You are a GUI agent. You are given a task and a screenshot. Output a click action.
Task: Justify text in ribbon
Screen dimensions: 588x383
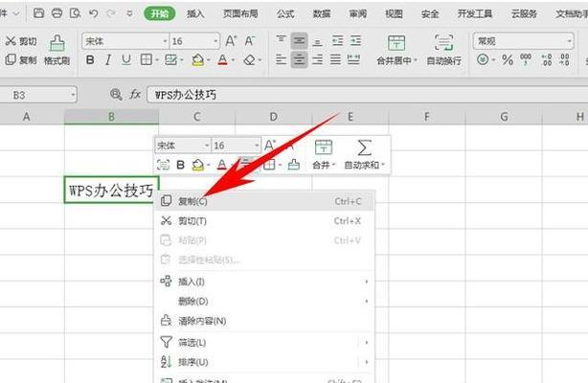335,59
